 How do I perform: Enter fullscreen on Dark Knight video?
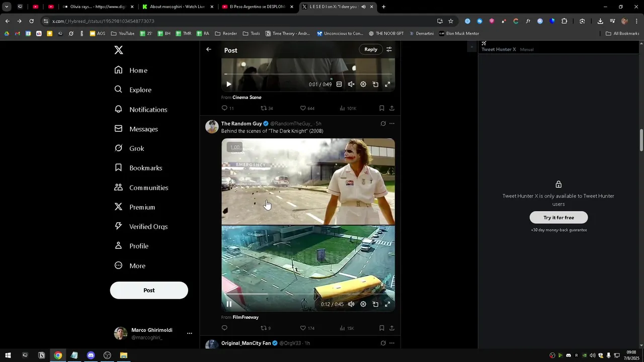[387, 304]
